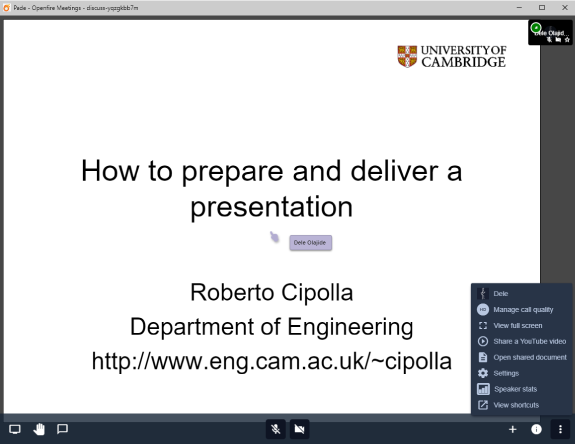Collapse the three-dot more actions menu
The height and width of the screenshot is (444, 575).
(560, 429)
